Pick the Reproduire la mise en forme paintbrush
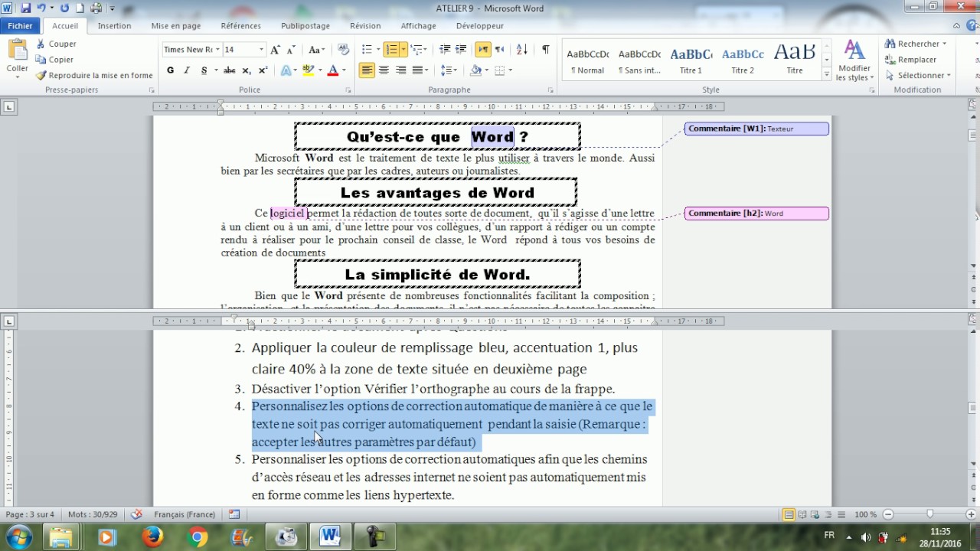The width and height of the screenshot is (980, 551). pyautogui.click(x=94, y=75)
